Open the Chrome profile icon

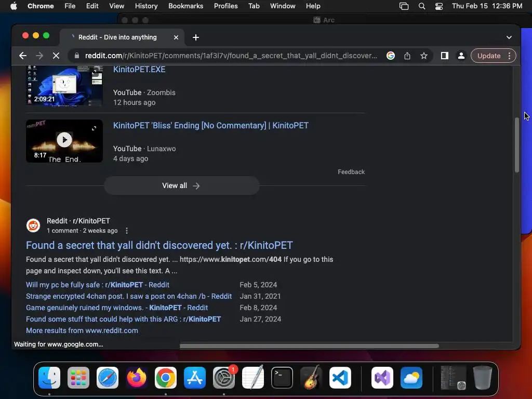click(461, 56)
